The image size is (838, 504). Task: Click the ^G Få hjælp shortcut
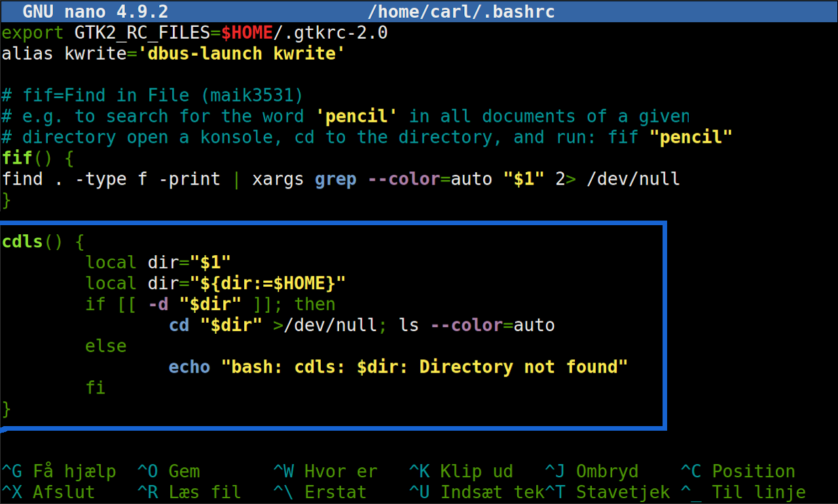tap(59, 471)
